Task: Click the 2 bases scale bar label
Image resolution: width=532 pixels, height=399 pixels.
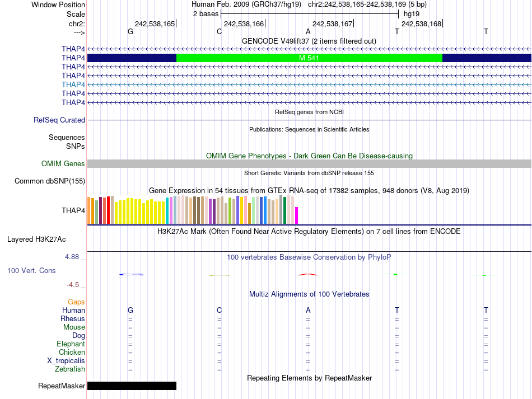Action: point(206,14)
